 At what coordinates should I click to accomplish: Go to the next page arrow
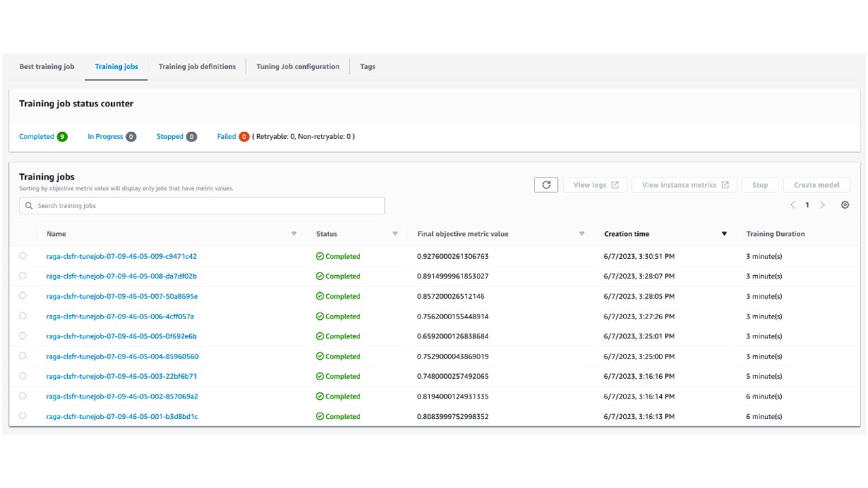point(823,205)
